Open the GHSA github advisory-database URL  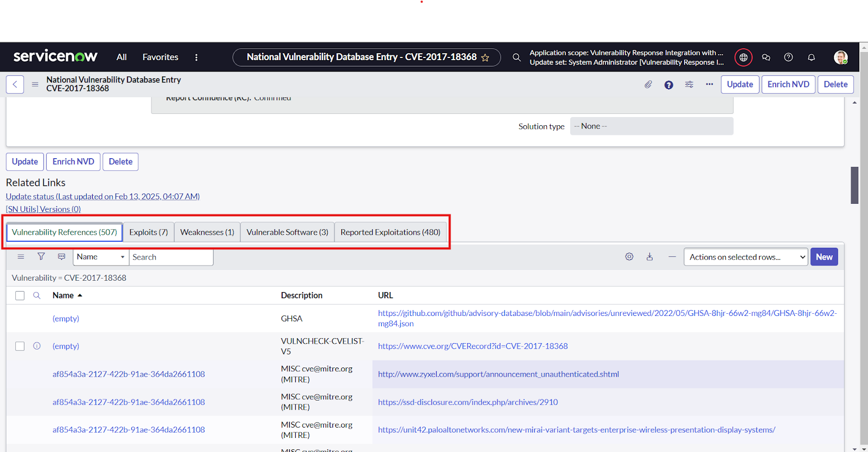pyautogui.click(x=608, y=318)
